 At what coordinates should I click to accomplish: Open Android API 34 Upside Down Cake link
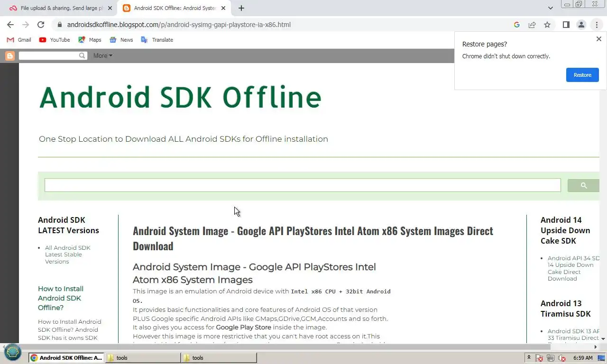click(574, 268)
